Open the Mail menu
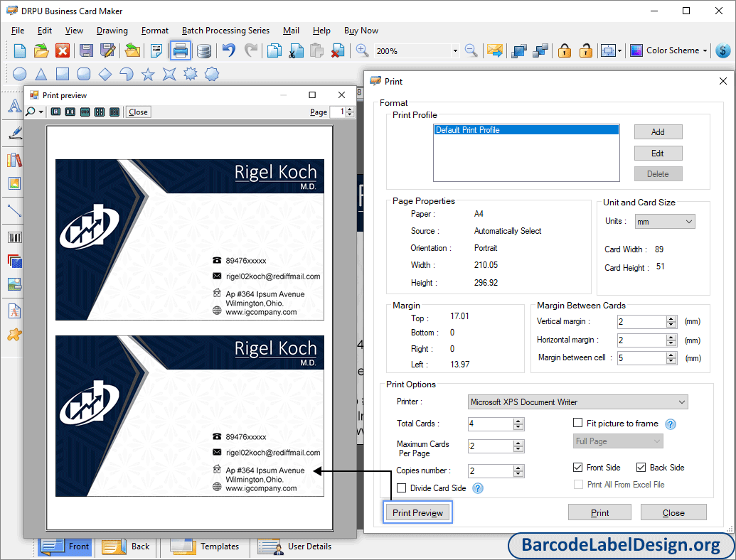 click(x=291, y=31)
